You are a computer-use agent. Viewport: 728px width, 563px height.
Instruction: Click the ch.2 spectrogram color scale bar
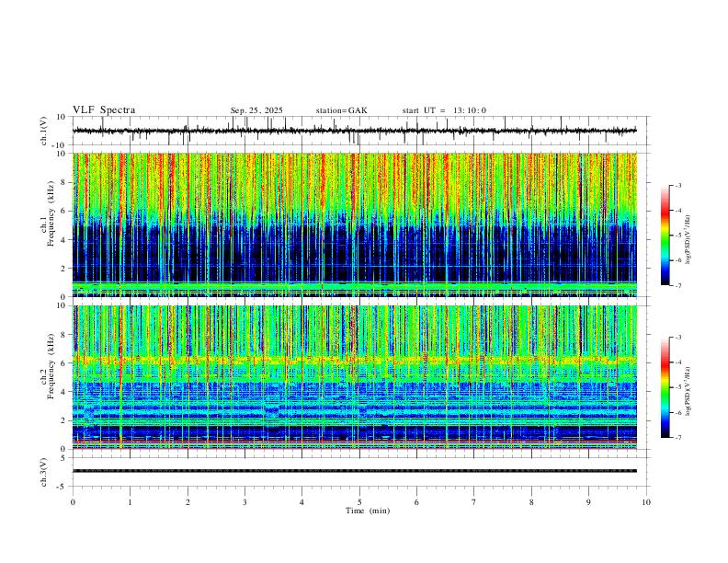665,387
